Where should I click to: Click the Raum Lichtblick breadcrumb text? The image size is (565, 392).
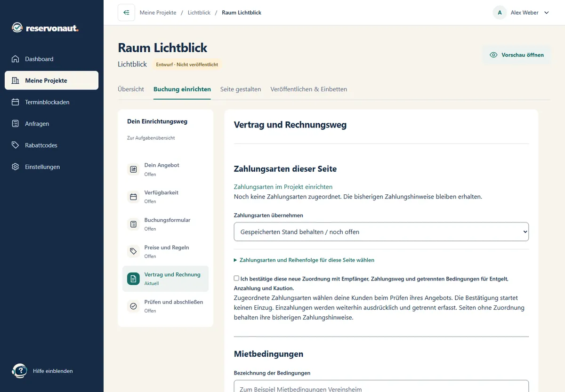(242, 13)
